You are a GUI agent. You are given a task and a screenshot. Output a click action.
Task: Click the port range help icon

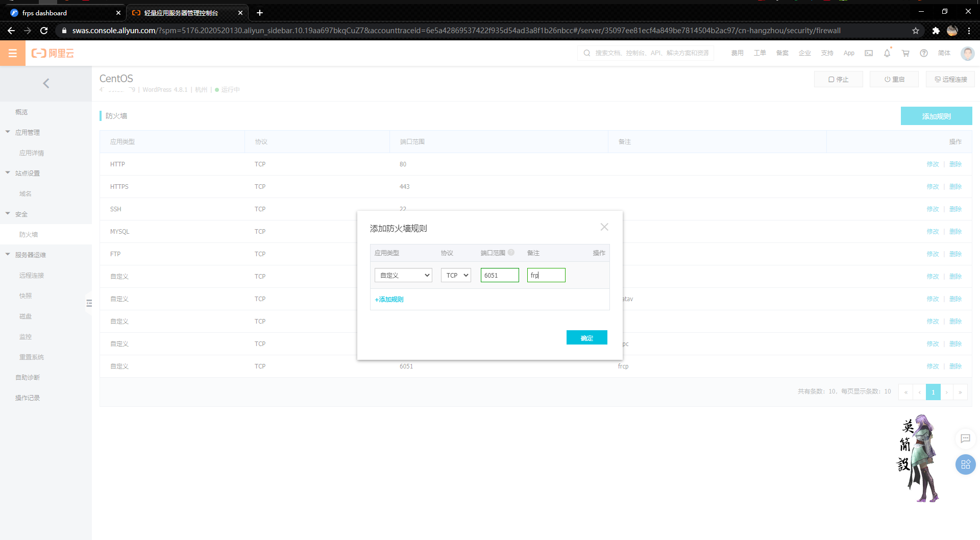511,253
